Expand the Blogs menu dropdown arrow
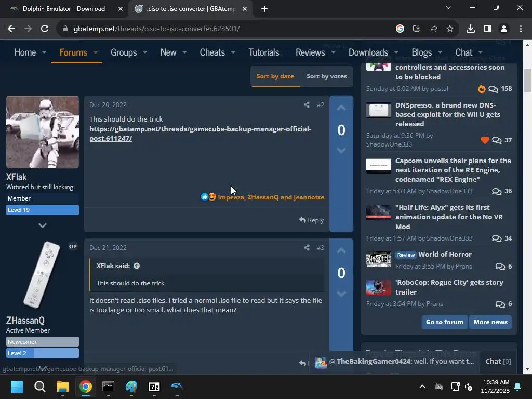 point(441,52)
